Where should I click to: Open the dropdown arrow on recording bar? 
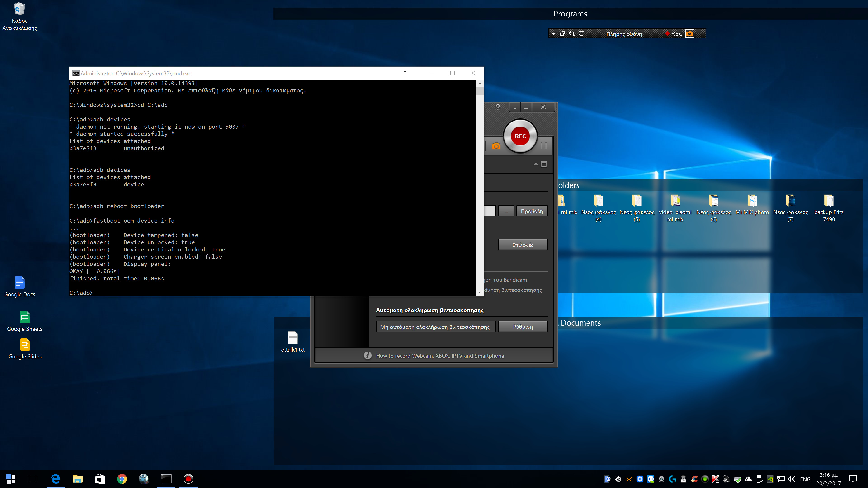point(553,33)
